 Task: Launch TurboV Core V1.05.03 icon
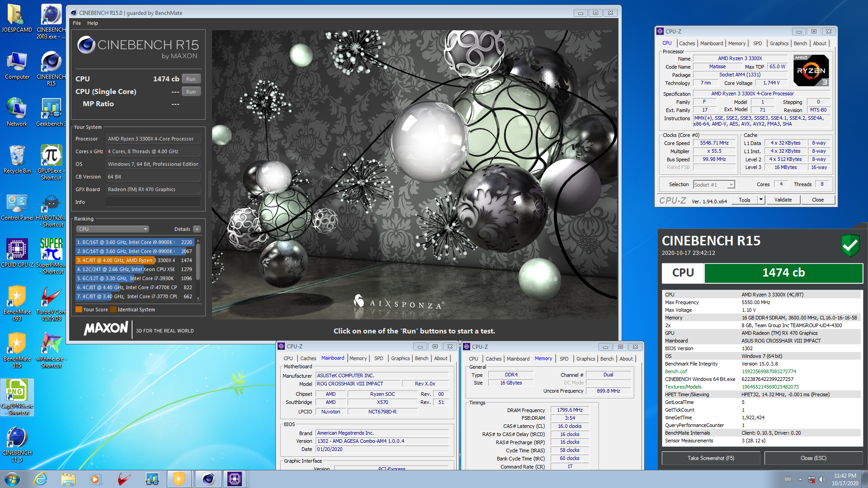tap(51, 303)
